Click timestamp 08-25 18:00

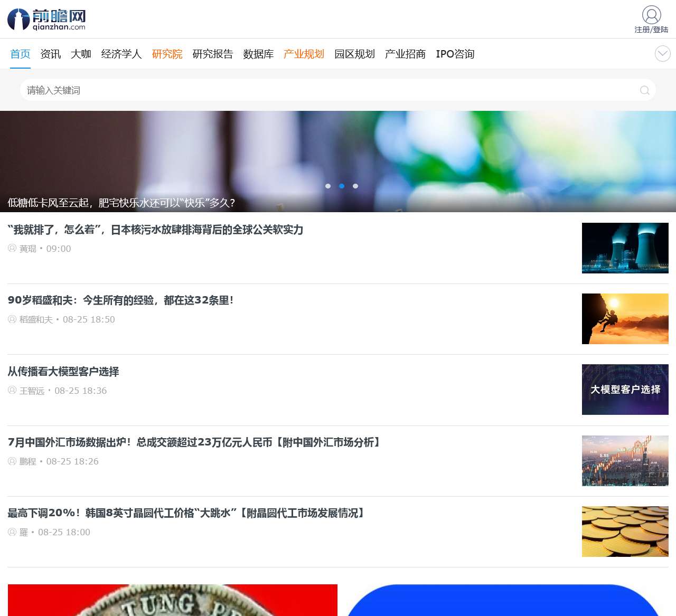(x=64, y=532)
